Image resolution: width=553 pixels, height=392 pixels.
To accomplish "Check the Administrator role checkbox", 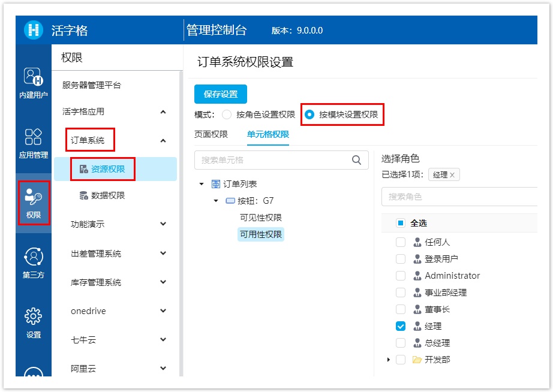I will coord(401,276).
